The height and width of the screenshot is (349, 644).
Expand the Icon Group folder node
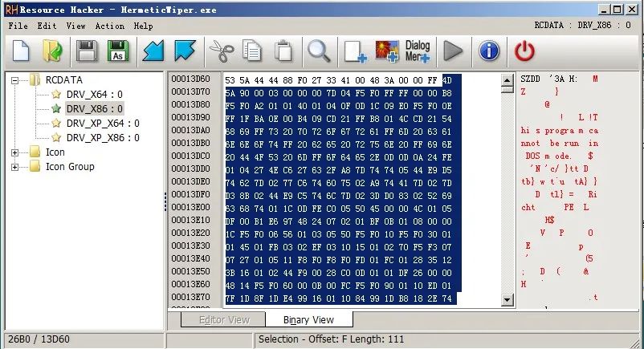(x=16, y=167)
